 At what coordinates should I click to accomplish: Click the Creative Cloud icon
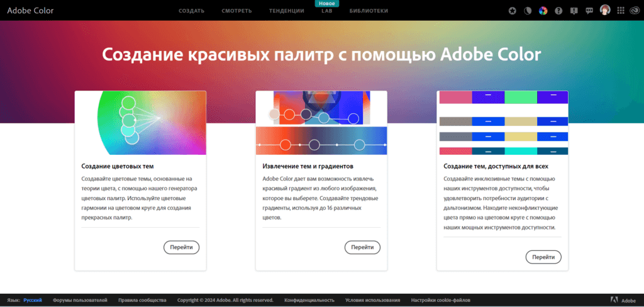[634, 11]
